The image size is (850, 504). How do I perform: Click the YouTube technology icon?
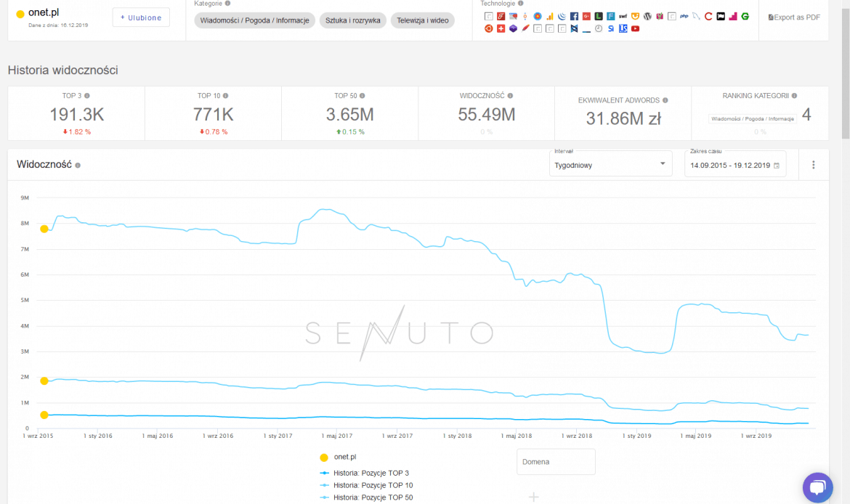[x=636, y=28]
